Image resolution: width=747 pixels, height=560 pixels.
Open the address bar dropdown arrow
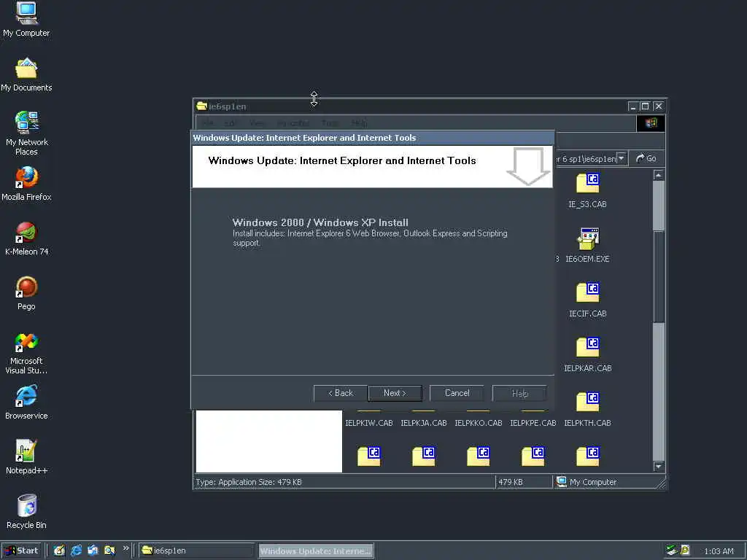coord(622,158)
